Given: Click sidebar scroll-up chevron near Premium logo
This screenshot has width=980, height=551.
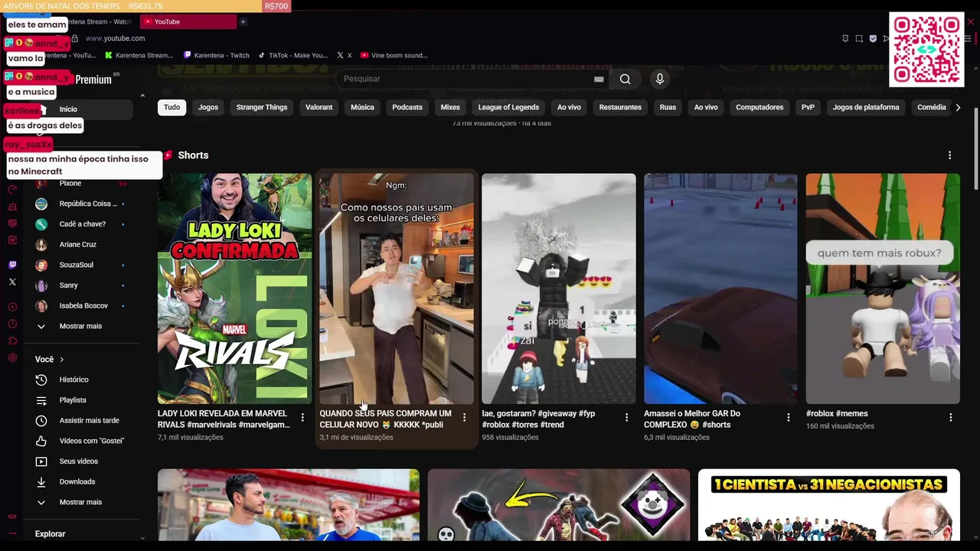Looking at the screenshot, I should (x=142, y=96).
